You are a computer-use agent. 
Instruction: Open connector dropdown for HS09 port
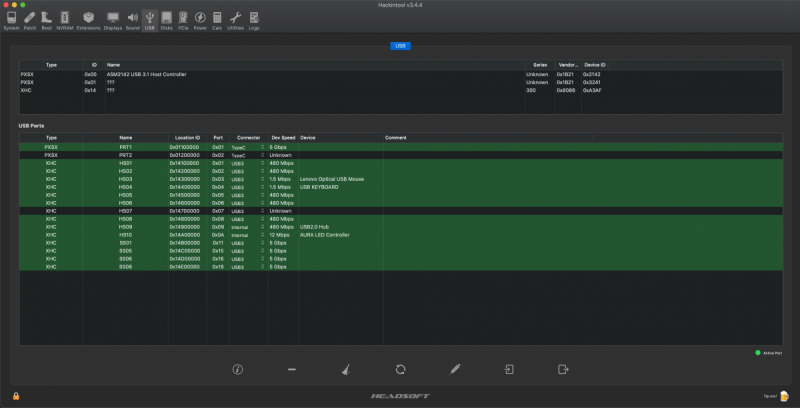click(x=263, y=227)
